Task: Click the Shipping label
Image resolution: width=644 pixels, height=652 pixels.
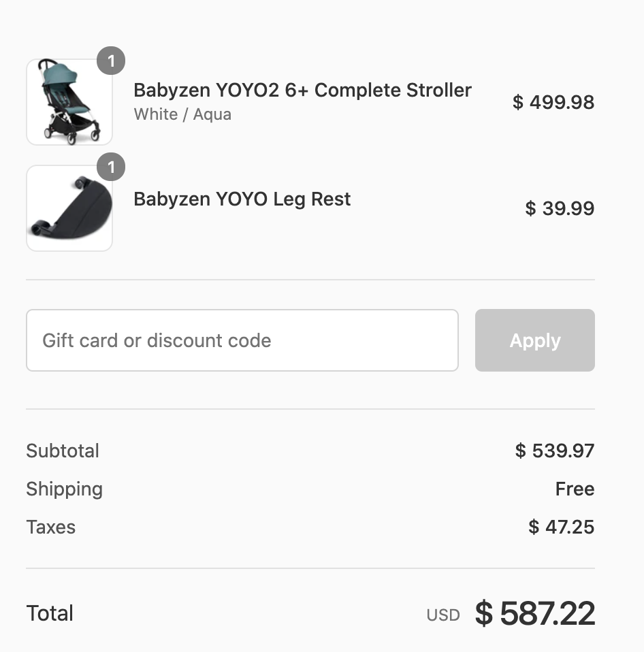Action: (x=64, y=489)
